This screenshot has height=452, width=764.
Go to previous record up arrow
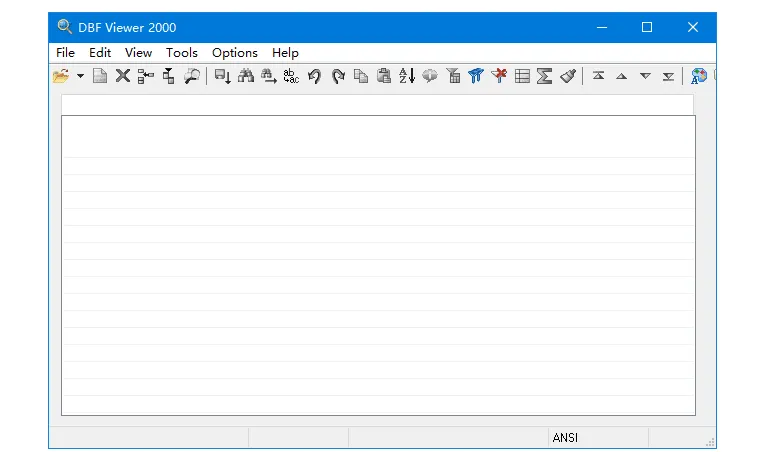621,76
